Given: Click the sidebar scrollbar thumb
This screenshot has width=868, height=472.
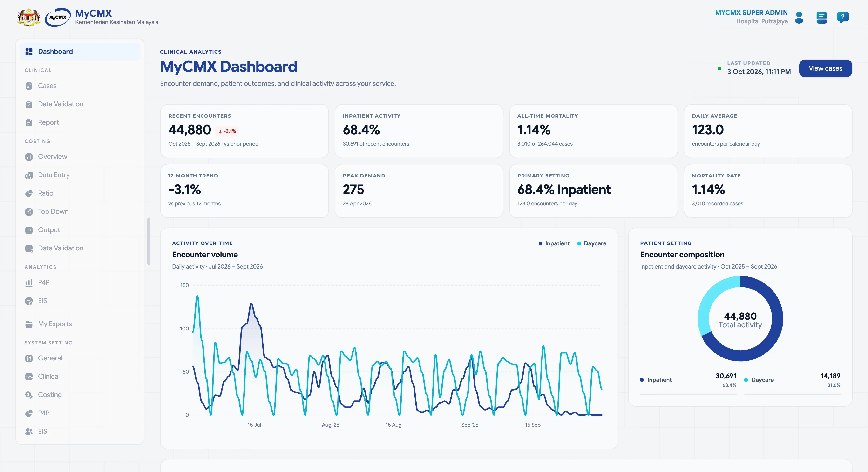Looking at the screenshot, I should [x=149, y=242].
